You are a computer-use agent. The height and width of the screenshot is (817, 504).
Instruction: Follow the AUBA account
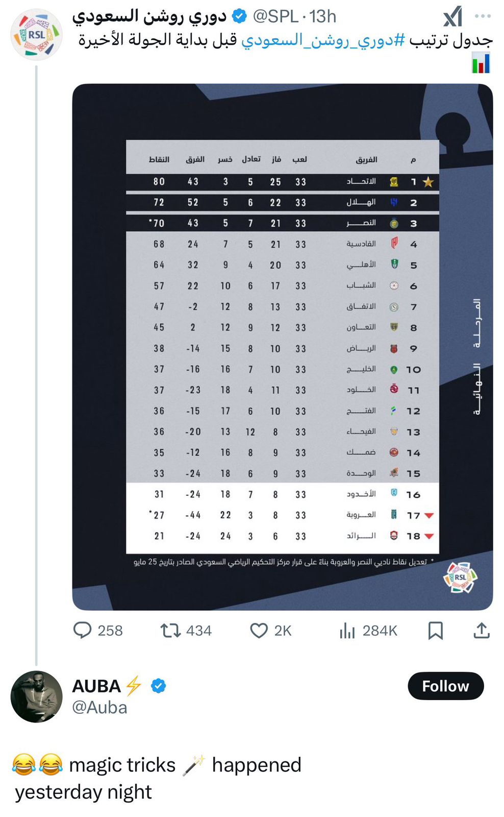(x=445, y=686)
